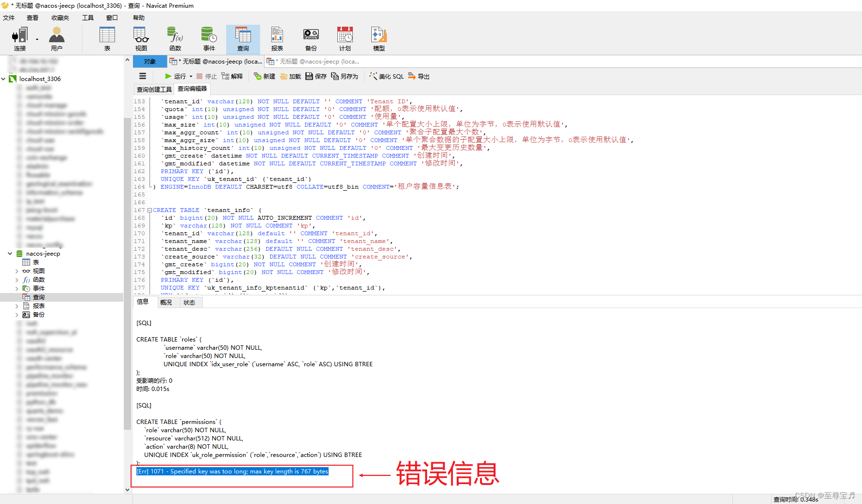
Task: Open the 文件 (File) menu
Action: tap(9, 18)
